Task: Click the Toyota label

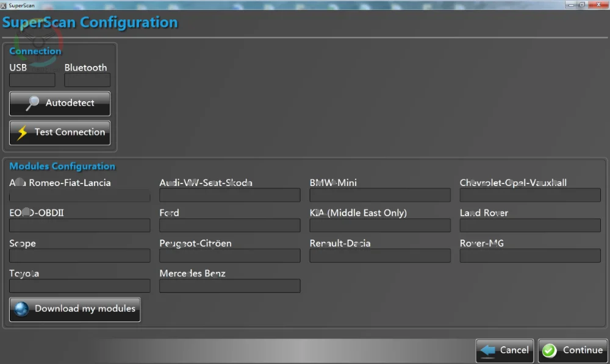Action: (24, 273)
